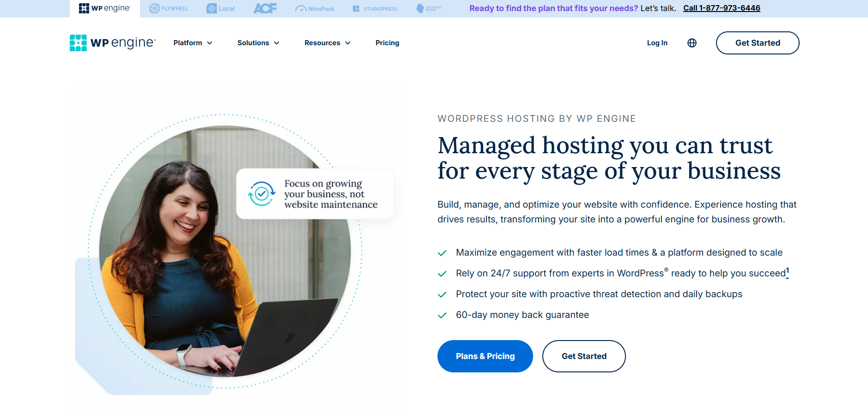Visit the StudioPress brand link
868x413 pixels.
point(375,8)
